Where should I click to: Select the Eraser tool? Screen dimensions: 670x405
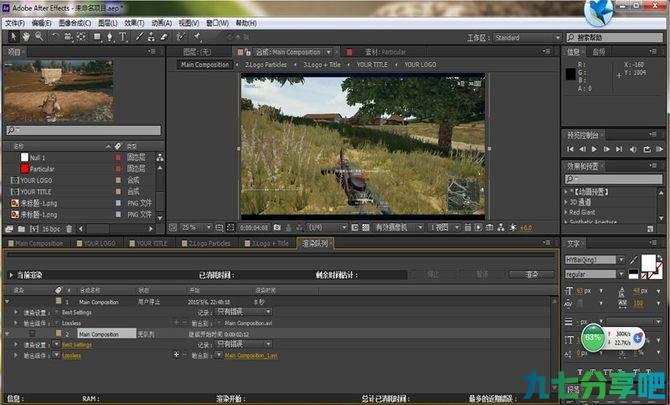click(164, 37)
